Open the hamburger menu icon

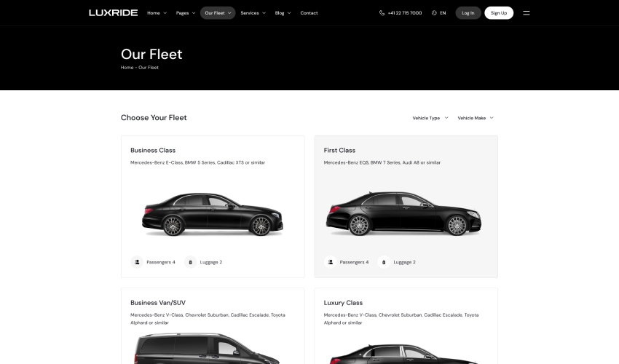[x=527, y=13]
